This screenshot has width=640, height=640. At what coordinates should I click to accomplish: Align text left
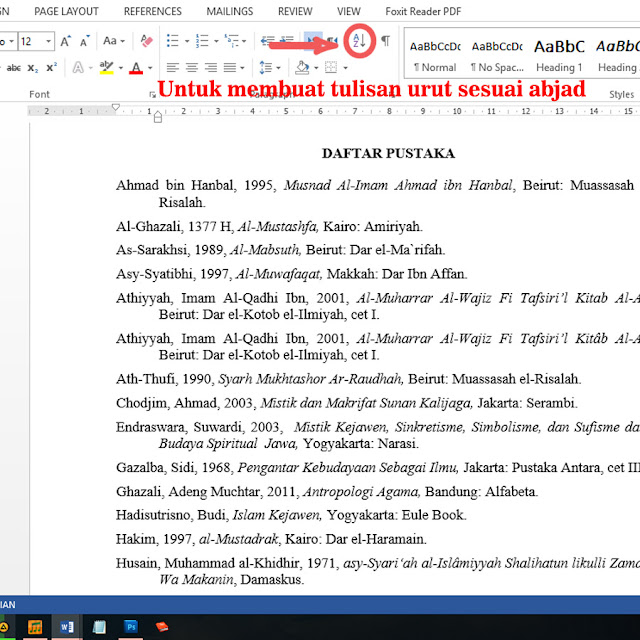click(173, 67)
